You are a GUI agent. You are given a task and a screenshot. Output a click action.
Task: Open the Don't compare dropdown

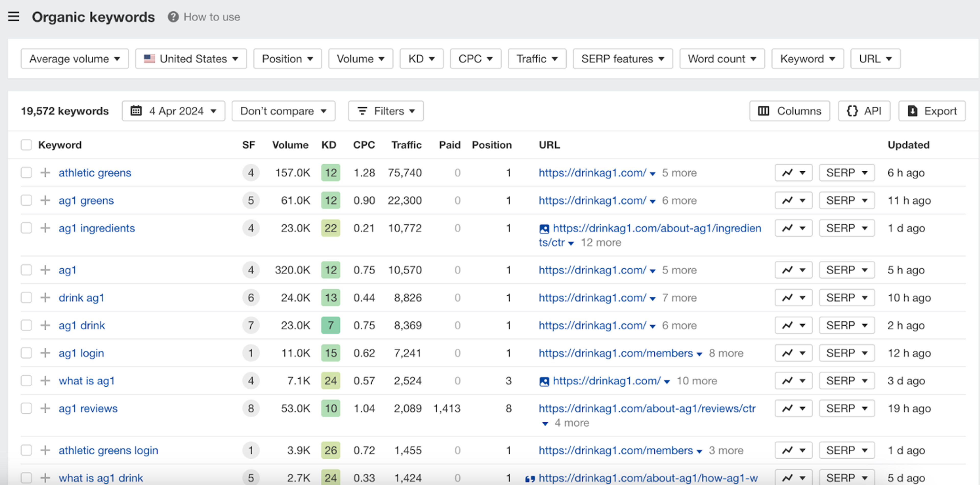283,111
